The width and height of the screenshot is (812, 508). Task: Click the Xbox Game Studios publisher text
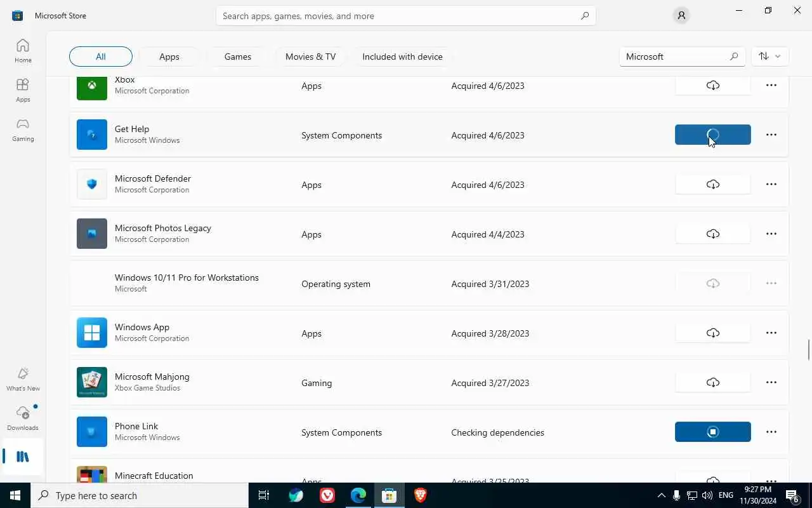(147, 388)
